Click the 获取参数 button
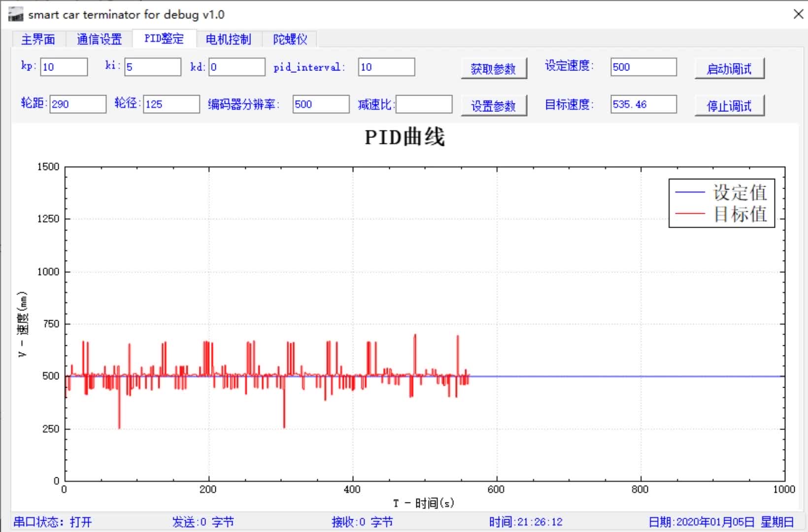 coord(493,69)
